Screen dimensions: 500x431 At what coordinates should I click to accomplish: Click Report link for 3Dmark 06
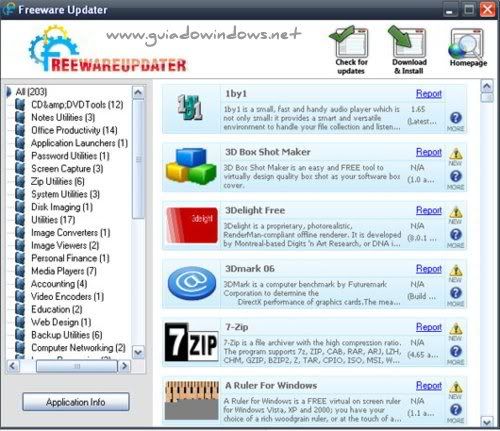tap(429, 269)
